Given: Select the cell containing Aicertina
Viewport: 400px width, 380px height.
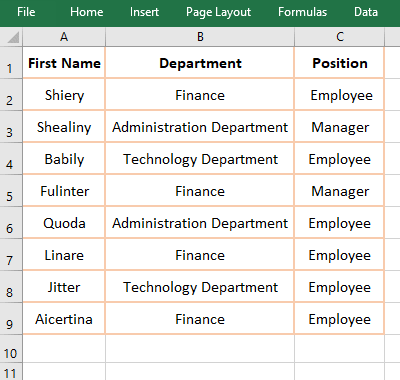Looking at the screenshot, I should click(64, 319).
